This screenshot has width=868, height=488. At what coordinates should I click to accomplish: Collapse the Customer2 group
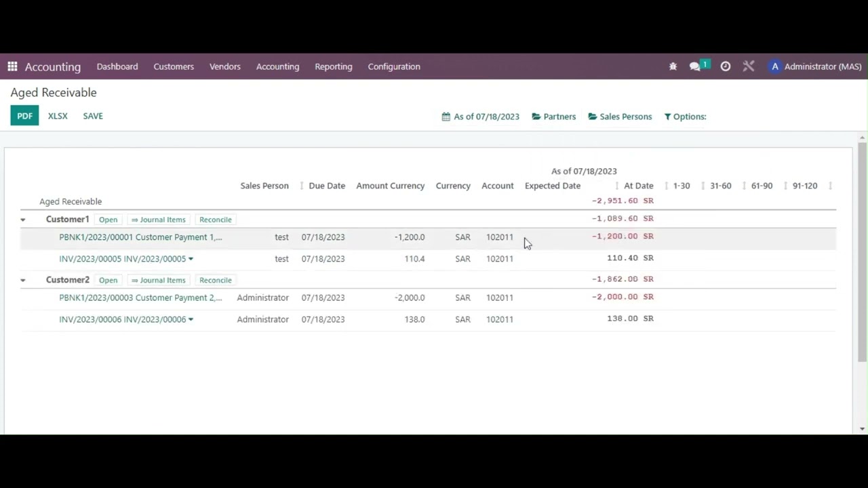(23, 280)
